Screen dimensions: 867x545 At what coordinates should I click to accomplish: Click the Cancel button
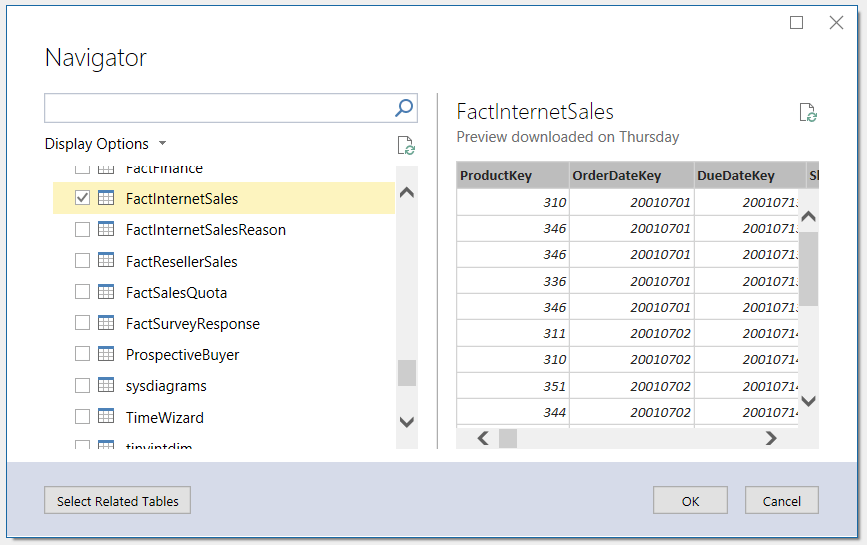click(x=781, y=501)
